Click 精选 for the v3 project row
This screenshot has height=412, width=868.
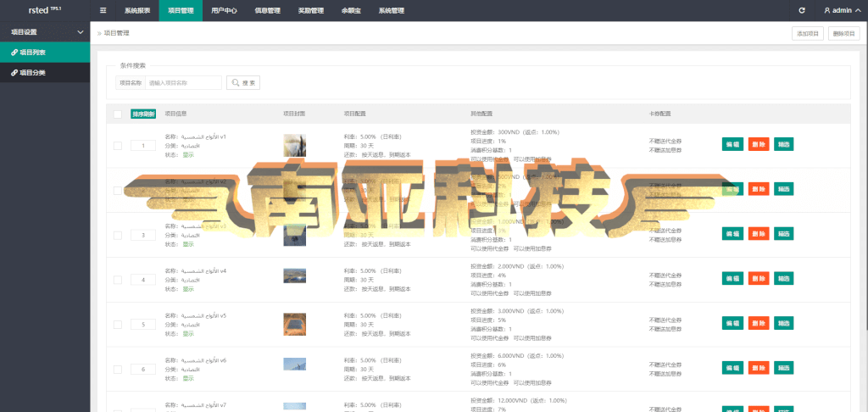click(784, 234)
